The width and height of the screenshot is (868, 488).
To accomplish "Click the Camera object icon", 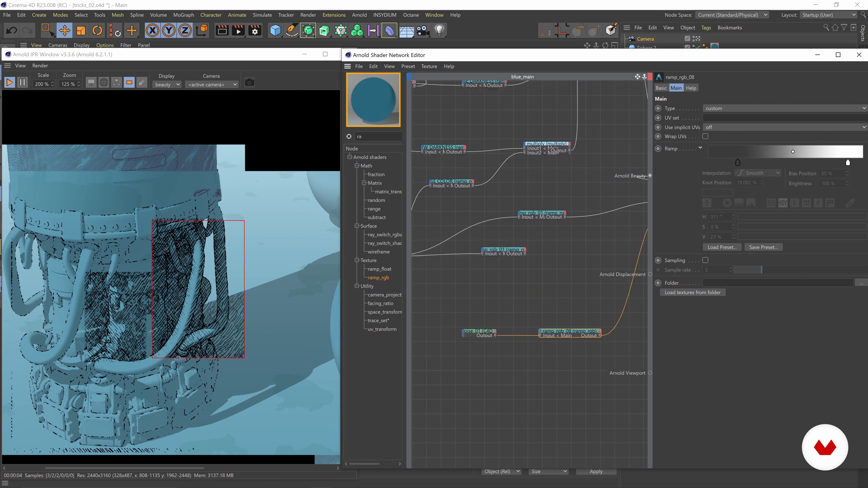I will coord(423,31).
